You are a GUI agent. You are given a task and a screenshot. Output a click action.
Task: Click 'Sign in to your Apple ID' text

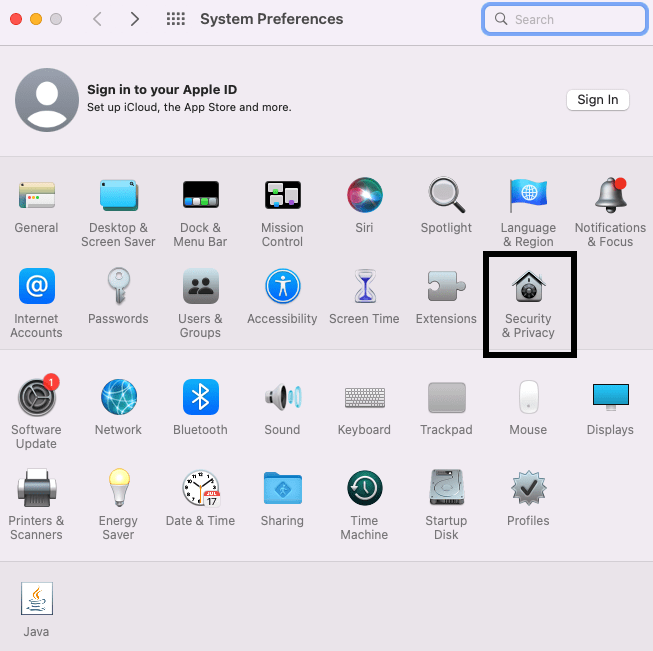coord(162,90)
